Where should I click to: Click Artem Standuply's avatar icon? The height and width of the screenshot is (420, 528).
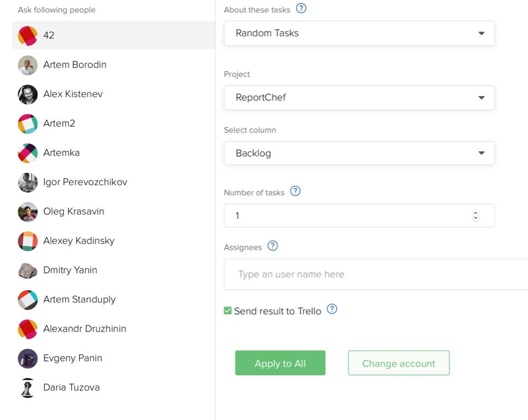pos(27,300)
